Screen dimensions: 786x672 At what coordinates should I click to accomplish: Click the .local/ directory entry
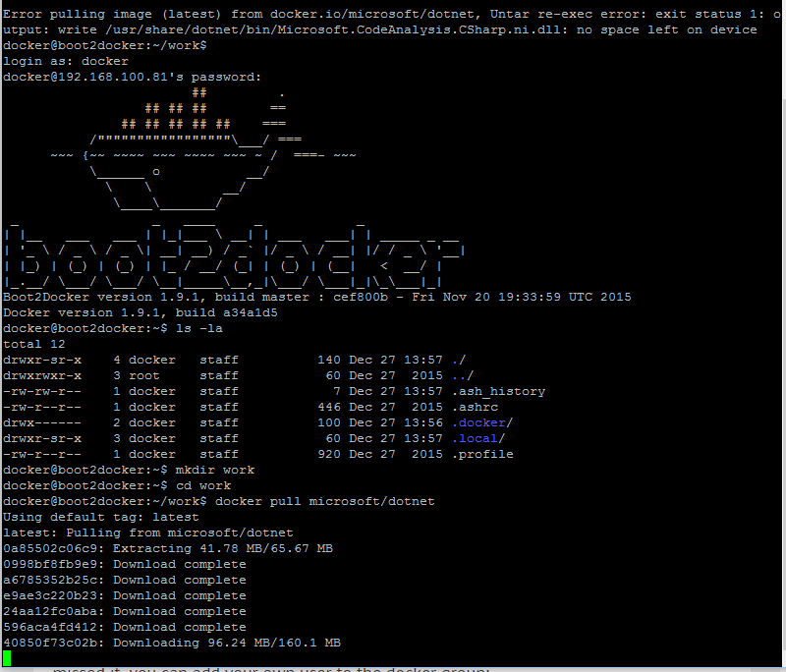pos(478,438)
